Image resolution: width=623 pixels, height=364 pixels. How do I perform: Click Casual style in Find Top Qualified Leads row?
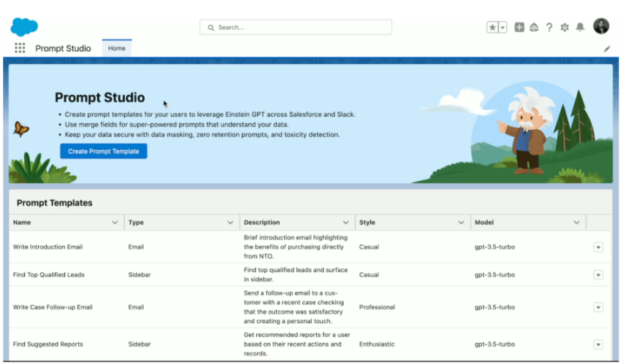tap(369, 275)
